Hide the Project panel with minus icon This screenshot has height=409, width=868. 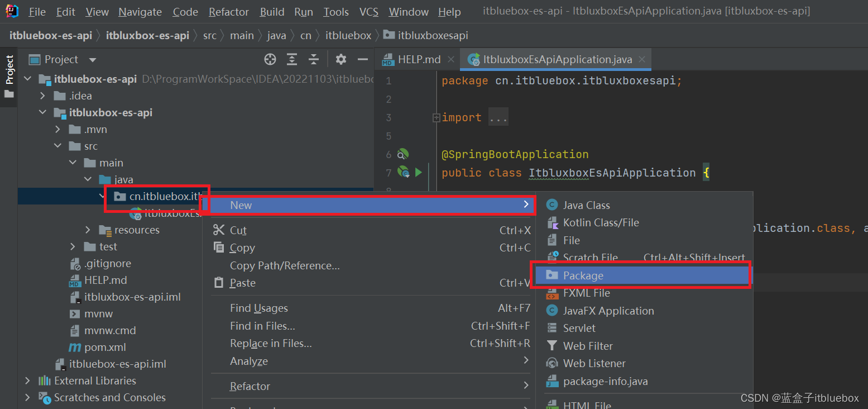pos(363,59)
